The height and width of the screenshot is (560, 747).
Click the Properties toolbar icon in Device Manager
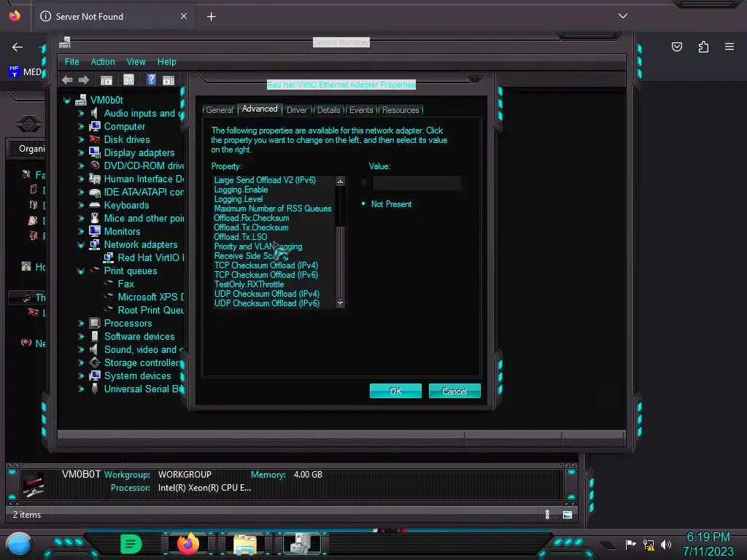pyautogui.click(x=128, y=79)
